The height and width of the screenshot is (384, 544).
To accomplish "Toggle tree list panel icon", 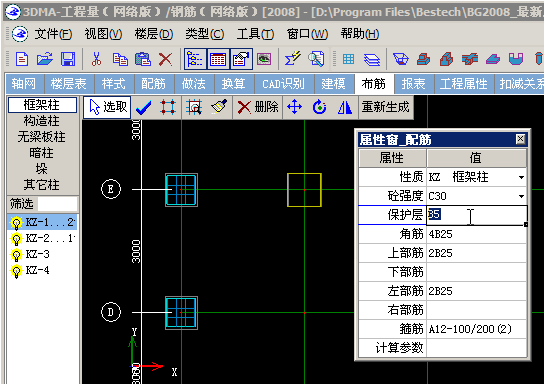I will (195, 59).
